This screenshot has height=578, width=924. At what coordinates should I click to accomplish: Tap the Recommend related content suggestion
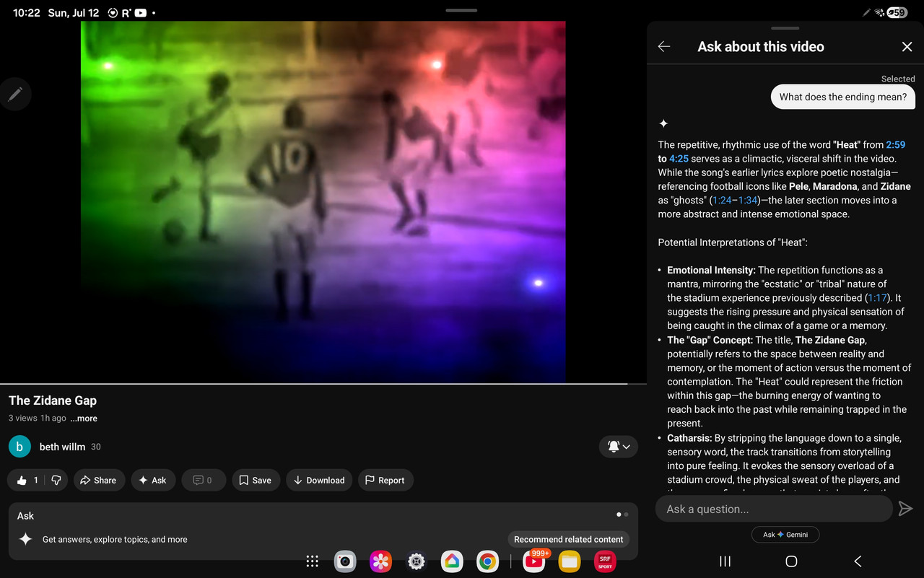pyautogui.click(x=569, y=539)
